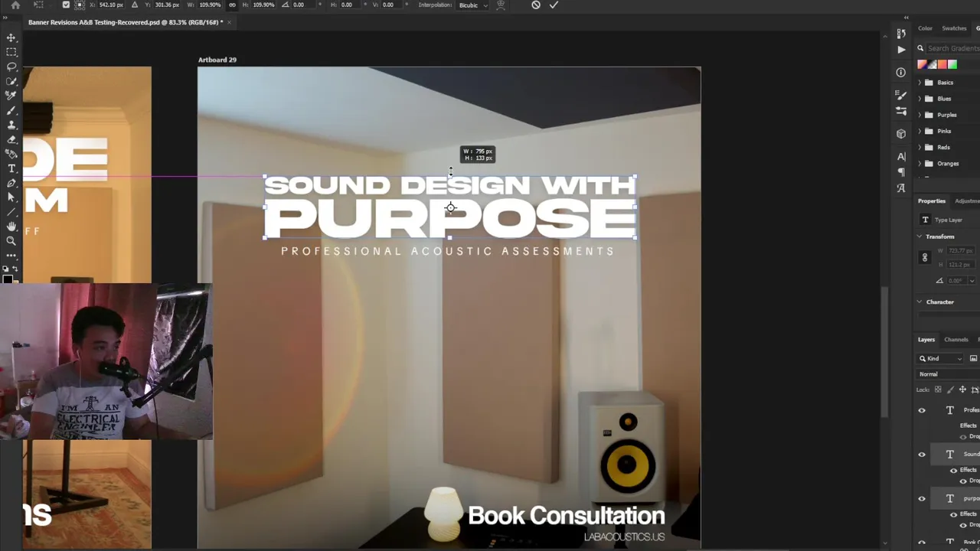Select the Path Selection arrow tool
The height and width of the screenshot is (551, 980).
click(x=11, y=197)
